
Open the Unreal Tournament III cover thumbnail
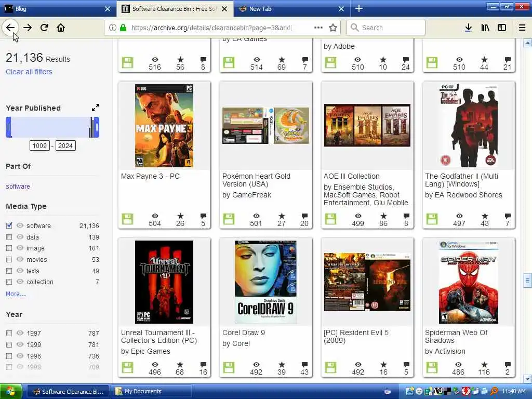tap(164, 282)
